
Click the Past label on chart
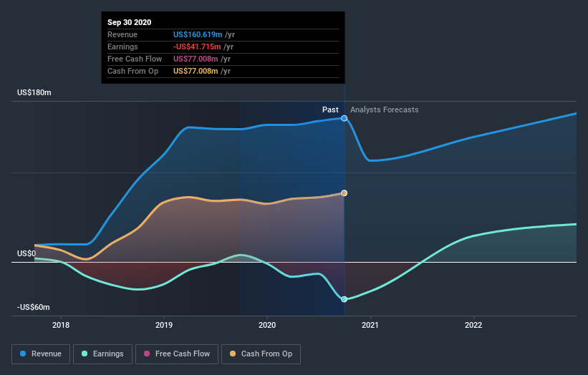point(330,109)
